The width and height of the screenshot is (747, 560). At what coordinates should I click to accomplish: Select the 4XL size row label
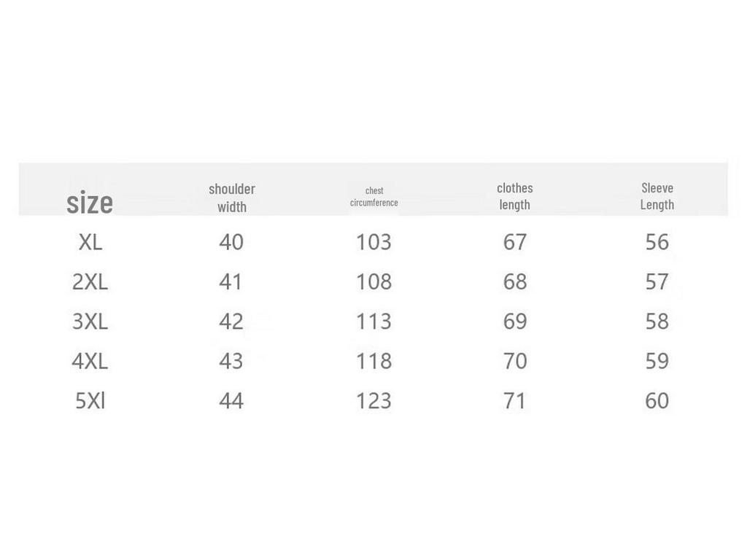(90, 361)
